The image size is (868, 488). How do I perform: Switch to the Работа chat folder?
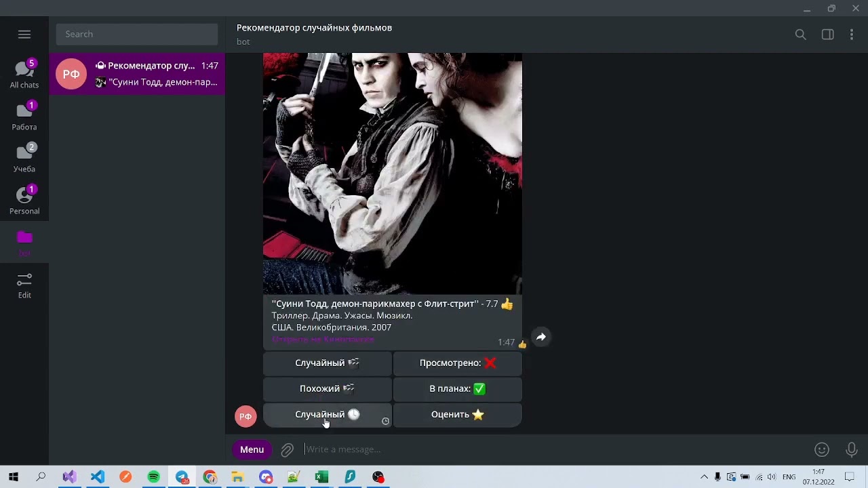(x=24, y=117)
